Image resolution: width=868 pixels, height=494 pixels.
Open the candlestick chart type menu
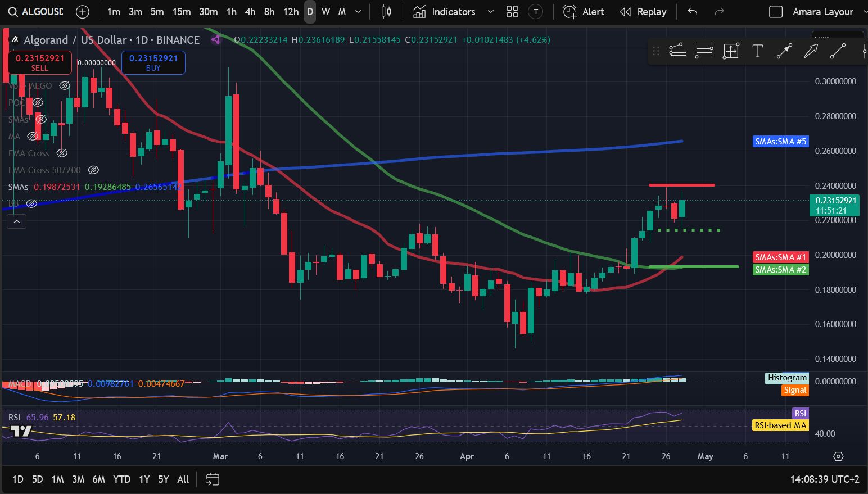386,12
